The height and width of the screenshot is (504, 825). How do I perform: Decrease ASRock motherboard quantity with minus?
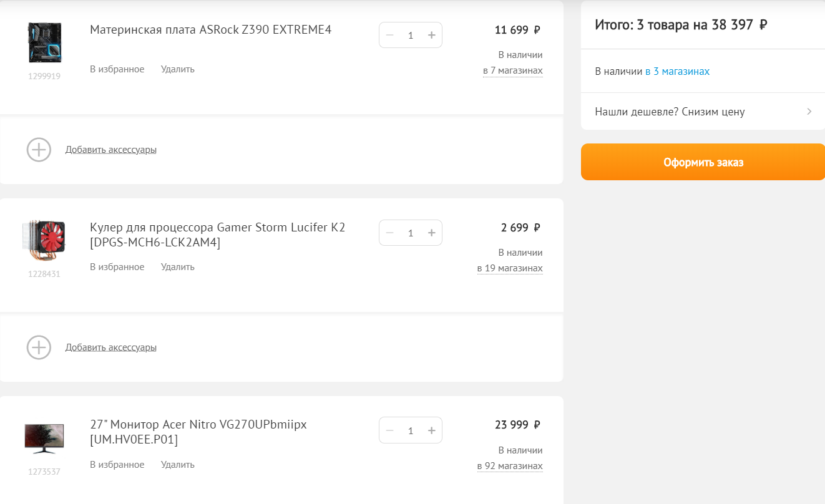click(x=390, y=35)
